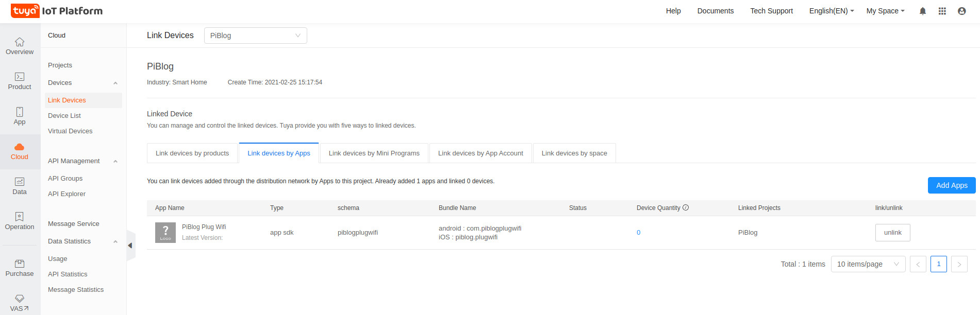980x315 pixels.
Task: Click the android bundle name com.piblogplugwifi
Action: click(x=480, y=229)
